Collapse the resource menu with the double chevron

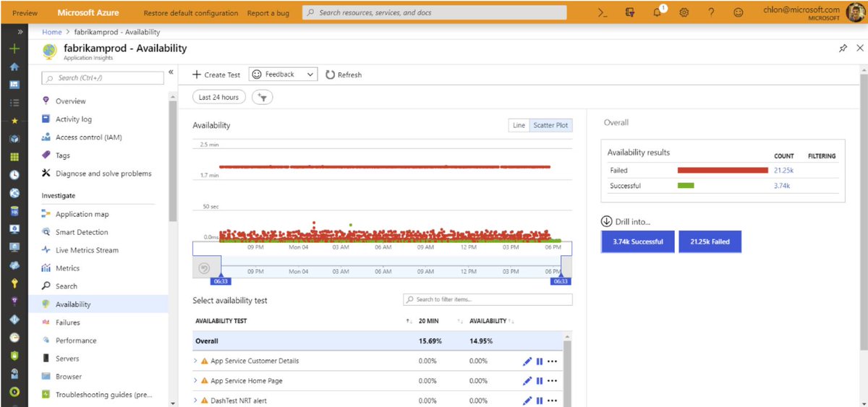point(171,72)
